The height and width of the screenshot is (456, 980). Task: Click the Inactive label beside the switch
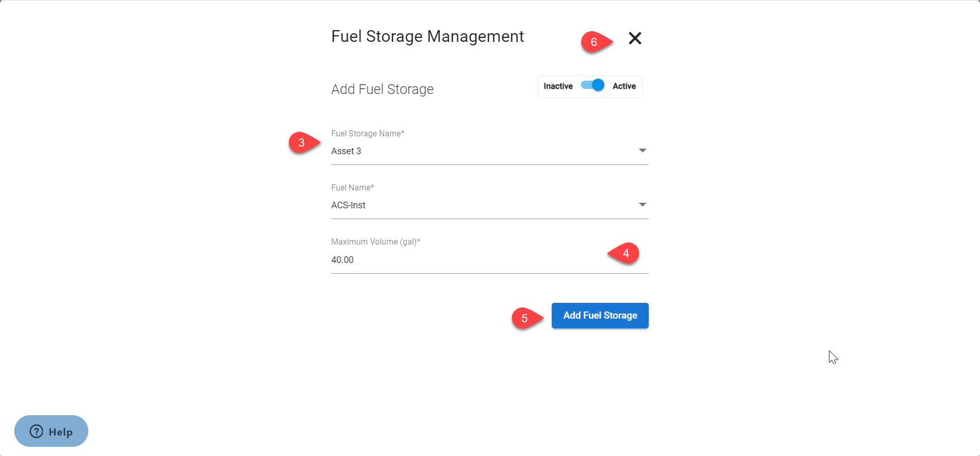click(558, 86)
